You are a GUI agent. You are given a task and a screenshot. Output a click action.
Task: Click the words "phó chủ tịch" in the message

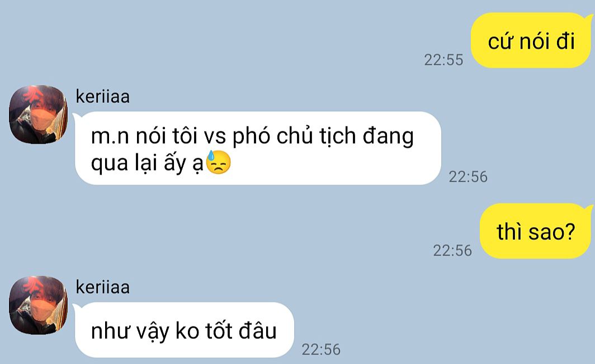click(294, 136)
